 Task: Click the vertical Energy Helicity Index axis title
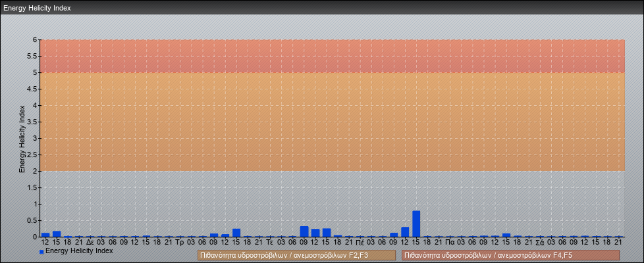tap(22, 139)
